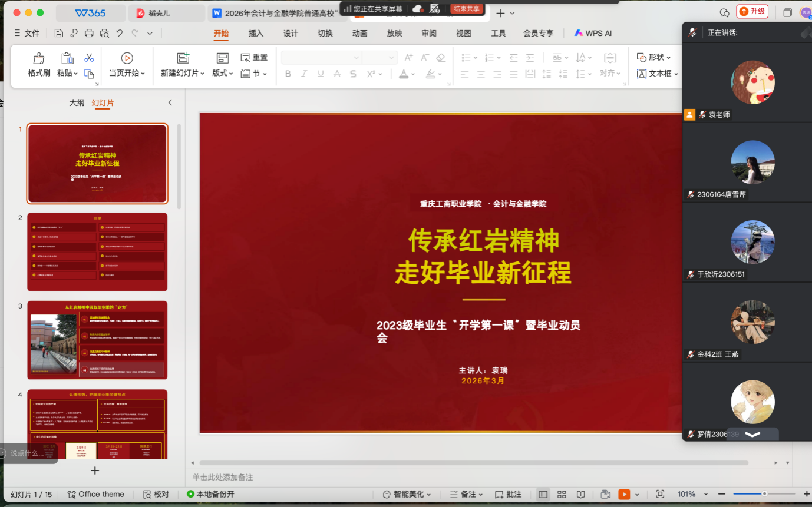
Task: Click the End Sharing (结束共享) button
Action: (466, 9)
